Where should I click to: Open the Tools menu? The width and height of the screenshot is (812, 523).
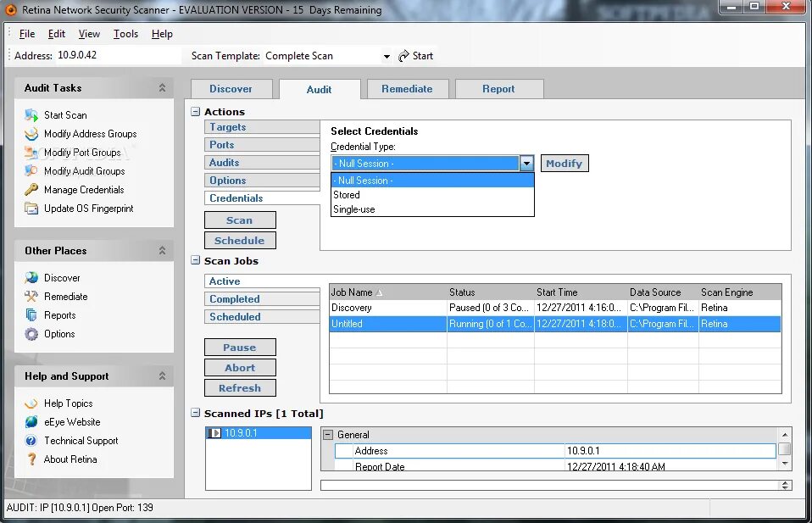click(x=125, y=34)
